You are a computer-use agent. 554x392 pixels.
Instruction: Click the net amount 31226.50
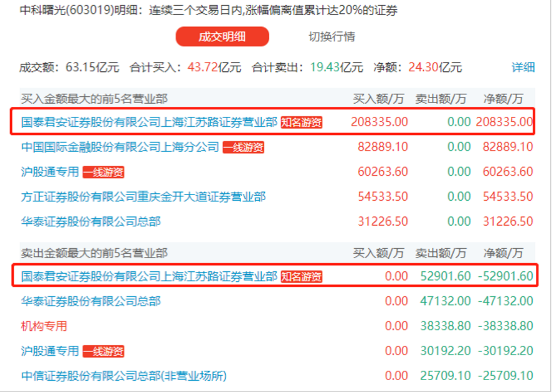[508, 221]
